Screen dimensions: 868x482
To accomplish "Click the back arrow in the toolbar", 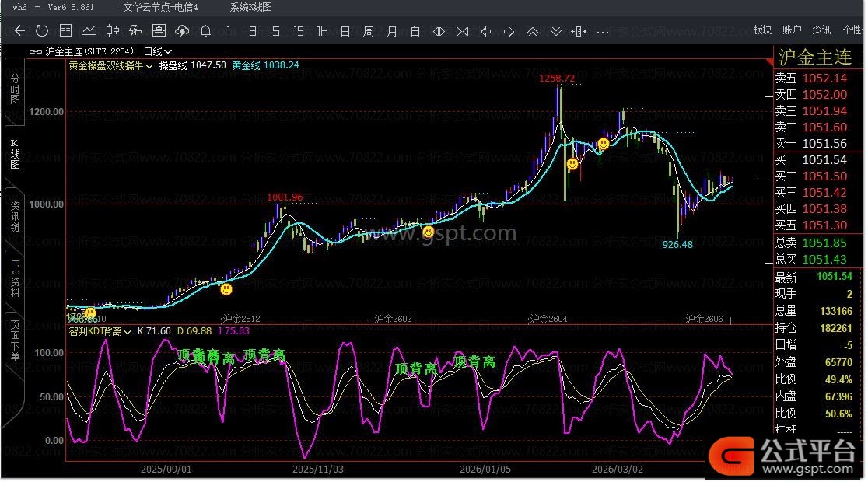I will pyautogui.click(x=20, y=31).
